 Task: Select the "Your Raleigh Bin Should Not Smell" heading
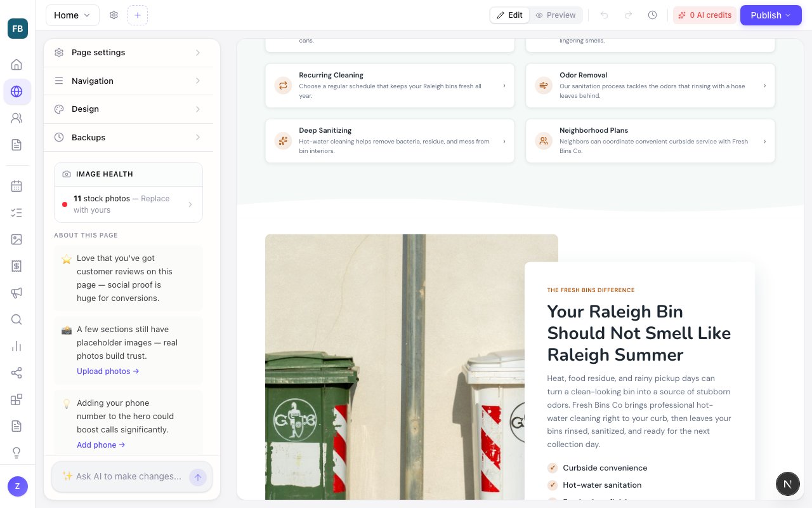pyautogui.click(x=639, y=333)
